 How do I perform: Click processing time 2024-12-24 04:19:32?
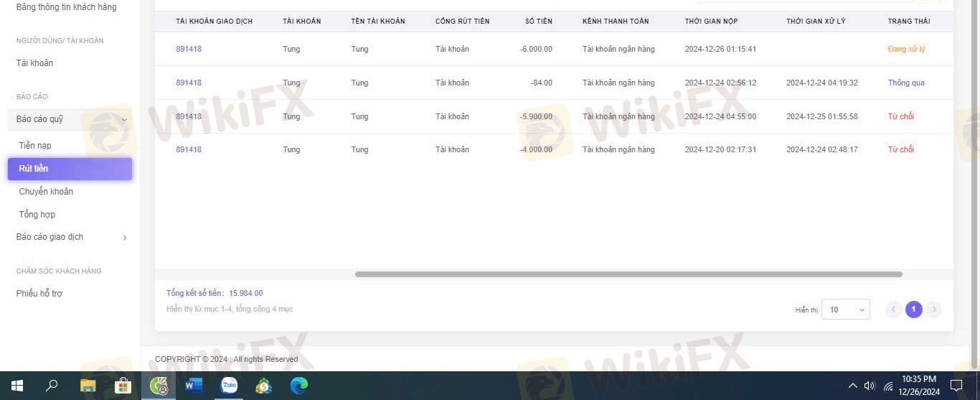click(822, 83)
